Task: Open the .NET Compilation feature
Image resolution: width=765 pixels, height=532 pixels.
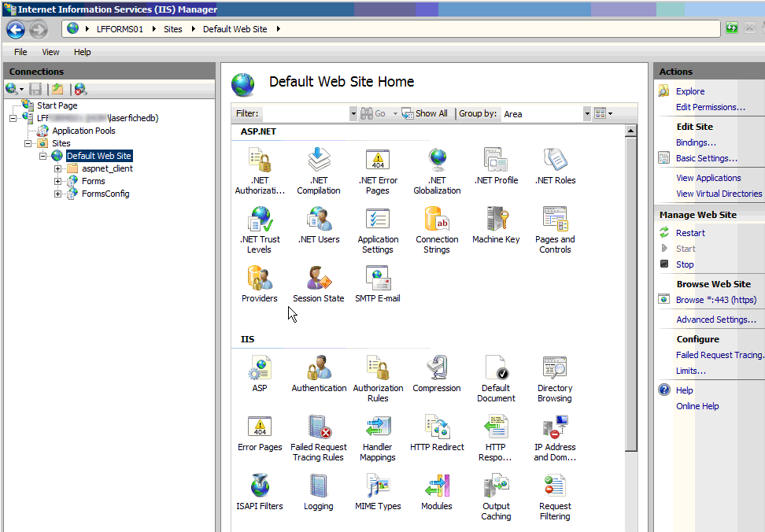Action: point(319,171)
